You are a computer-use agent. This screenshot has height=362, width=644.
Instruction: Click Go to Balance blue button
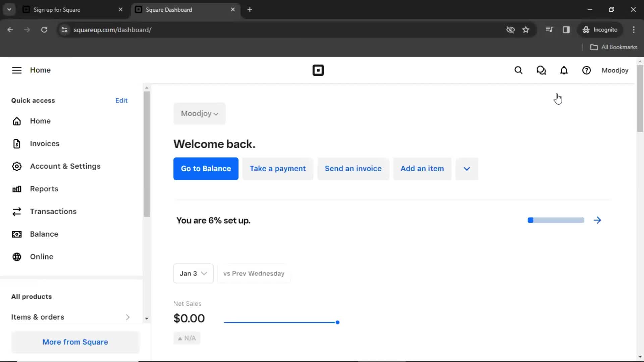[206, 168]
